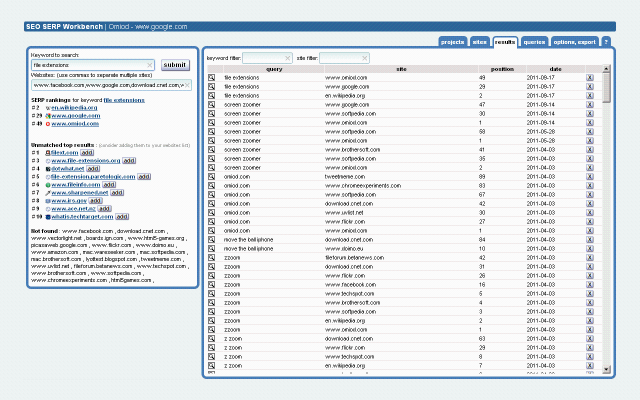Follow the file extensions keyword link

[124, 100]
